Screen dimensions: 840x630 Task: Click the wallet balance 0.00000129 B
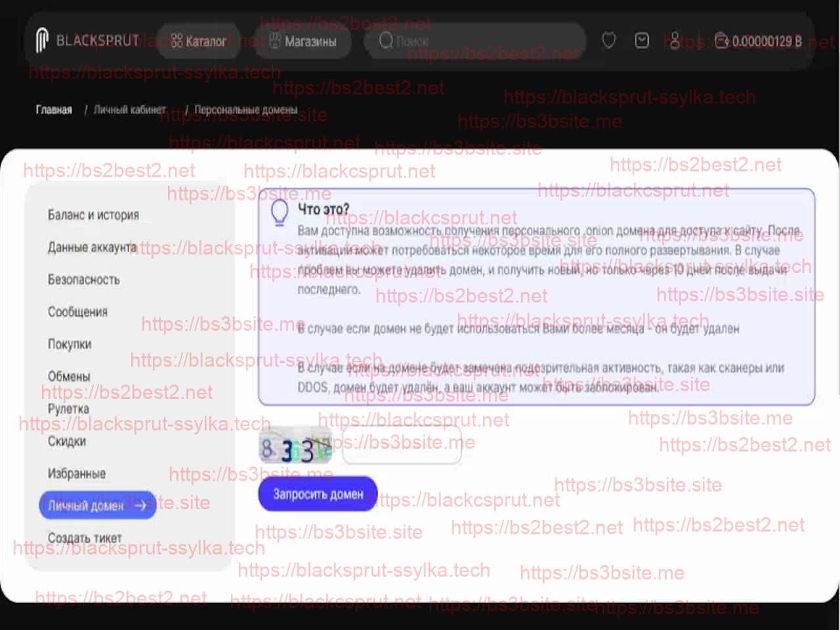[x=759, y=41]
